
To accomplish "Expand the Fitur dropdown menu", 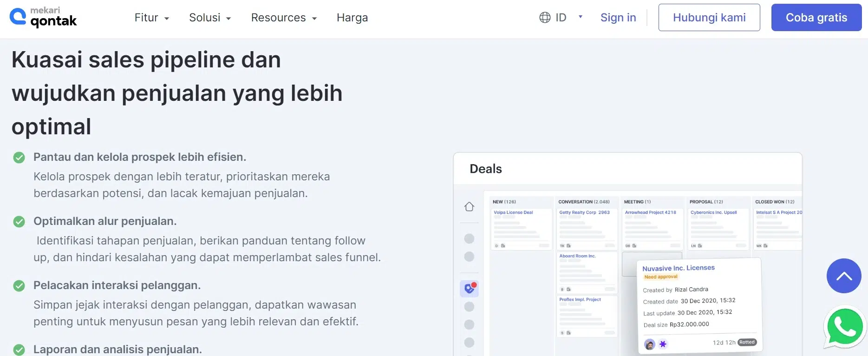I will (152, 18).
